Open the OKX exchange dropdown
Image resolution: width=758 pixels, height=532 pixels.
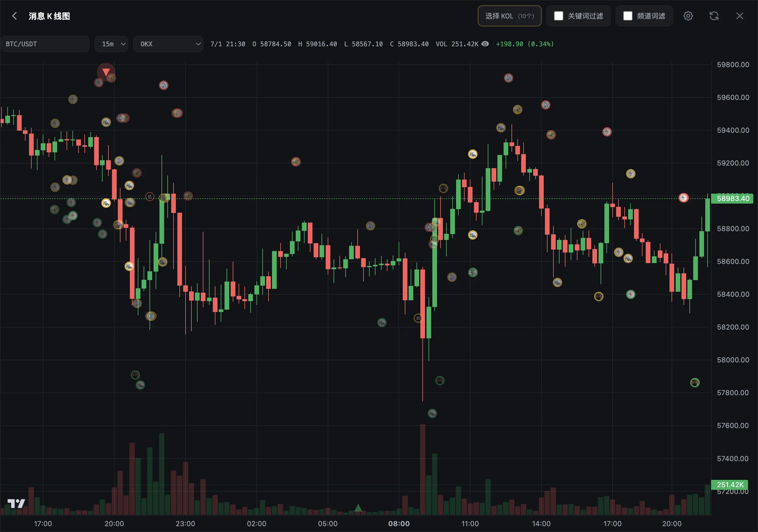pyautogui.click(x=168, y=44)
